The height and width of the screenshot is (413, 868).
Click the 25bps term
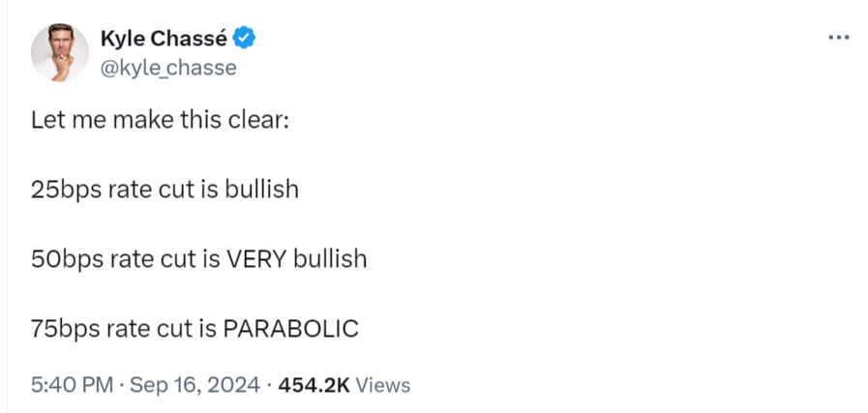(x=67, y=190)
